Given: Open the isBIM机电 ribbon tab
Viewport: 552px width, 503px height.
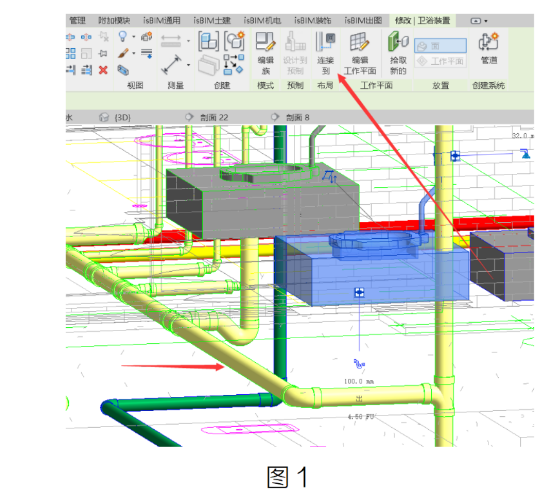Looking at the screenshot, I should click(262, 21).
